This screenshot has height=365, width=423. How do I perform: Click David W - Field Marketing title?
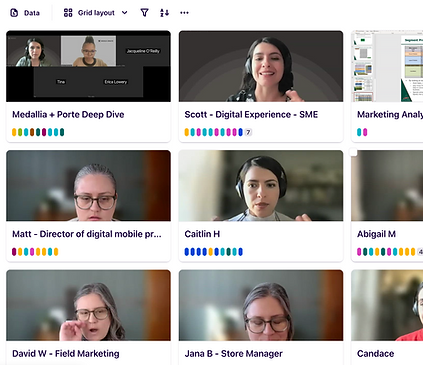(x=66, y=354)
